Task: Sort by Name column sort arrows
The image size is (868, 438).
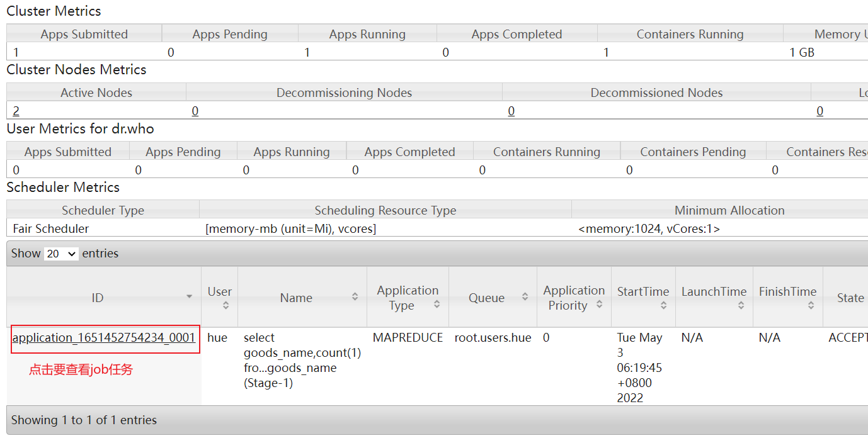Action: click(x=355, y=296)
